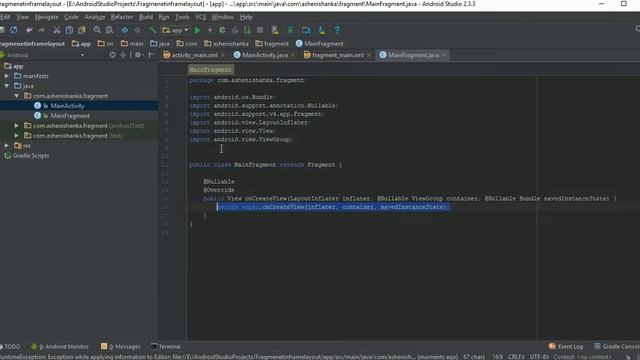
Task: Open the Navigate menu
Action: point(47,17)
